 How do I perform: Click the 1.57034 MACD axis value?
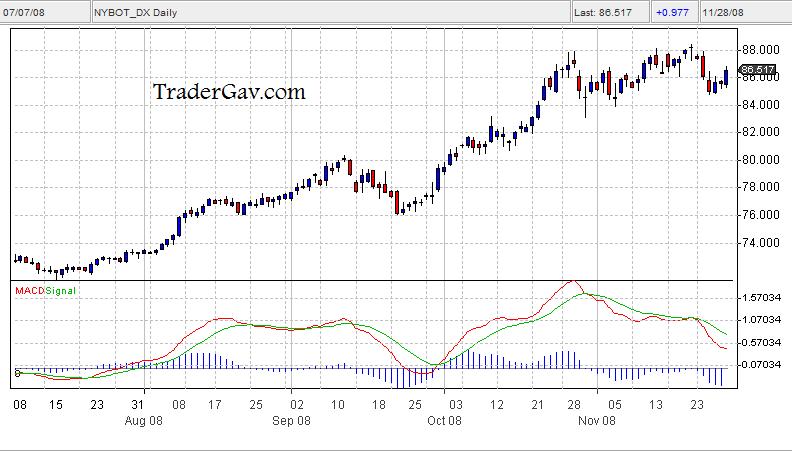(x=762, y=297)
